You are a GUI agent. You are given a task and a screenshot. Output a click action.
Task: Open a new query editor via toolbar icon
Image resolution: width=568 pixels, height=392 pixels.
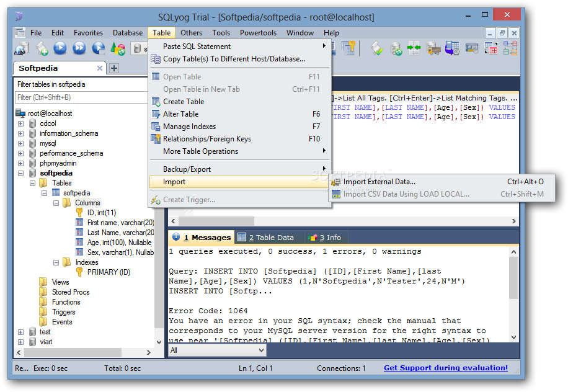[42, 48]
